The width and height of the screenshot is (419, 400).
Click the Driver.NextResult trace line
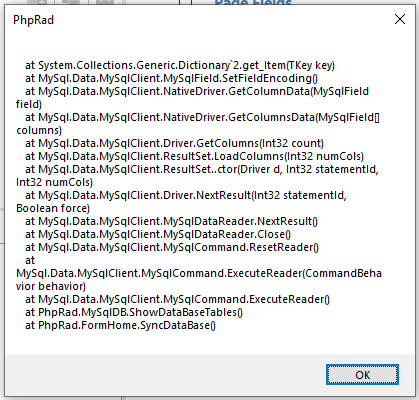182,202
